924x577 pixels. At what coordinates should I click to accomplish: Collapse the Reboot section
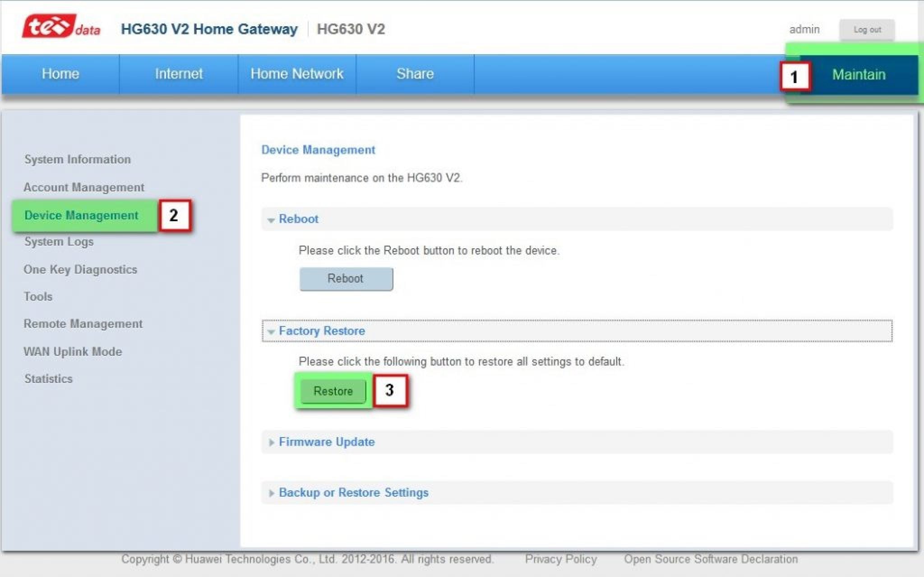point(298,219)
